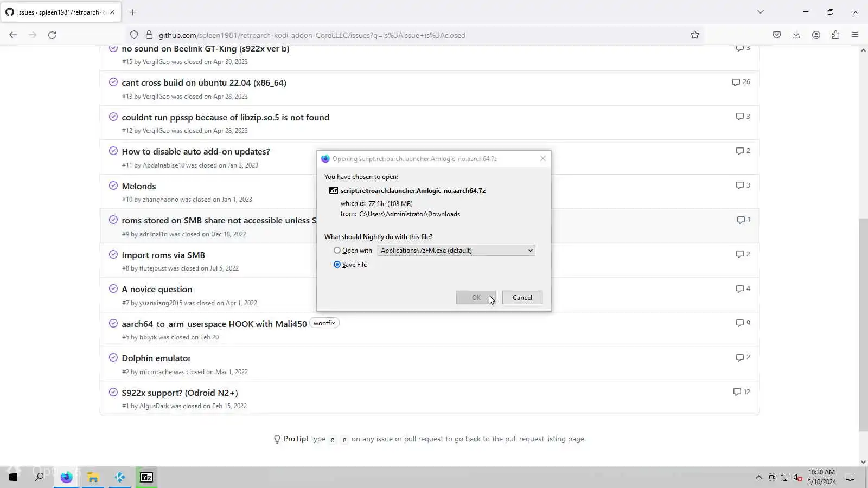Open the Windows Start menu
Screen dimensions: 868x488
[13, 477]
